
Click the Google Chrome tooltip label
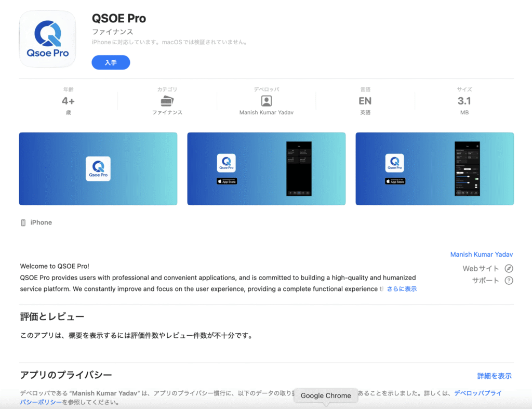click(x=326, y=395)
